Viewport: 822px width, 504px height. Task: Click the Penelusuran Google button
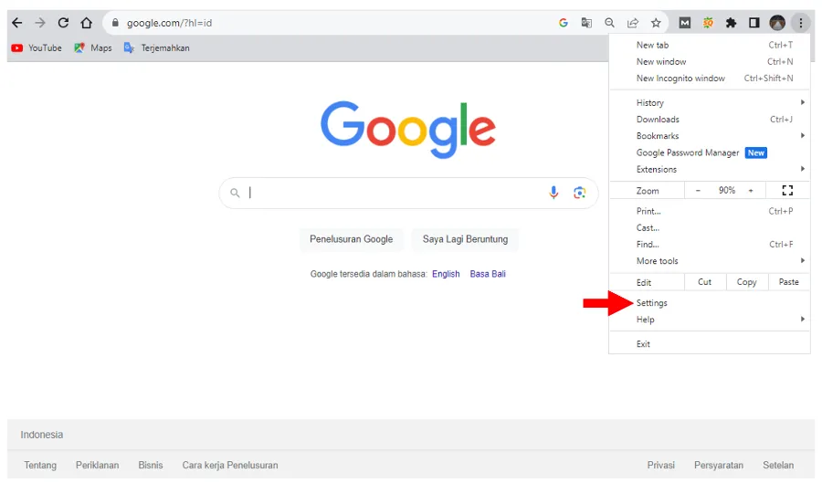click(x=352, y=239)
